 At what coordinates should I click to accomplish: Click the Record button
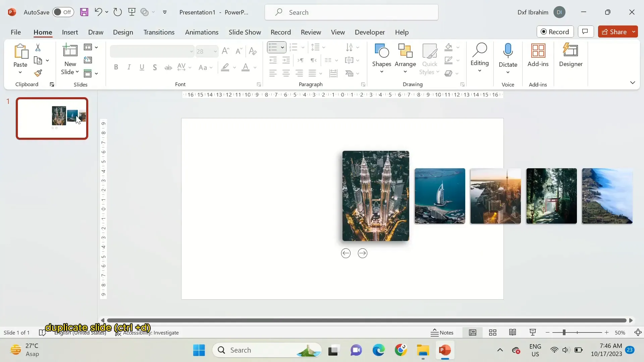(555, 32)
